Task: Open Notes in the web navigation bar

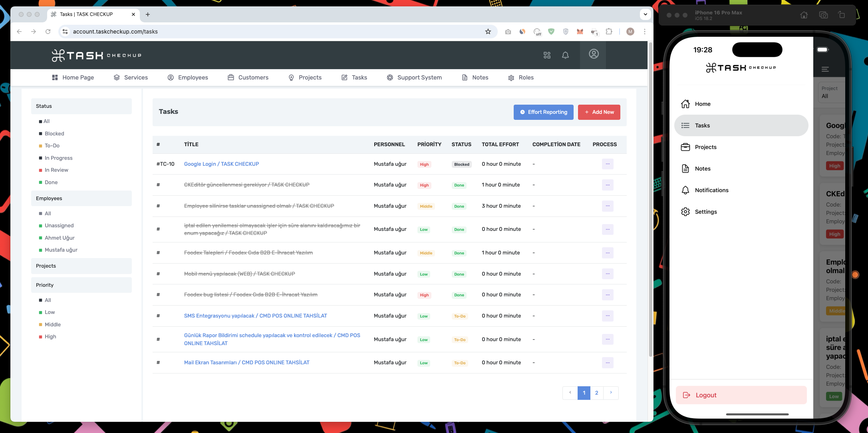Action: click(475, 77)
